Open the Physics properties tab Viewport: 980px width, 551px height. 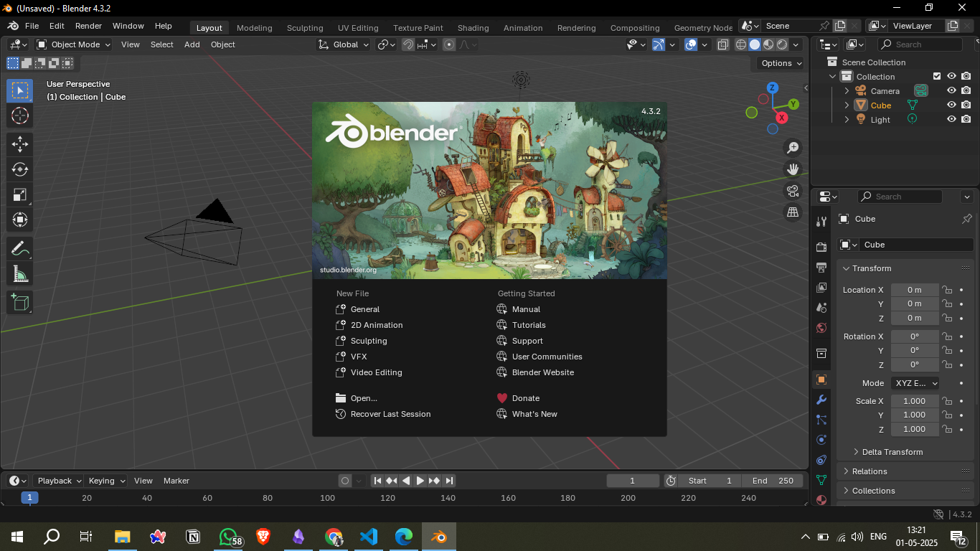click(x=821, y=440)
